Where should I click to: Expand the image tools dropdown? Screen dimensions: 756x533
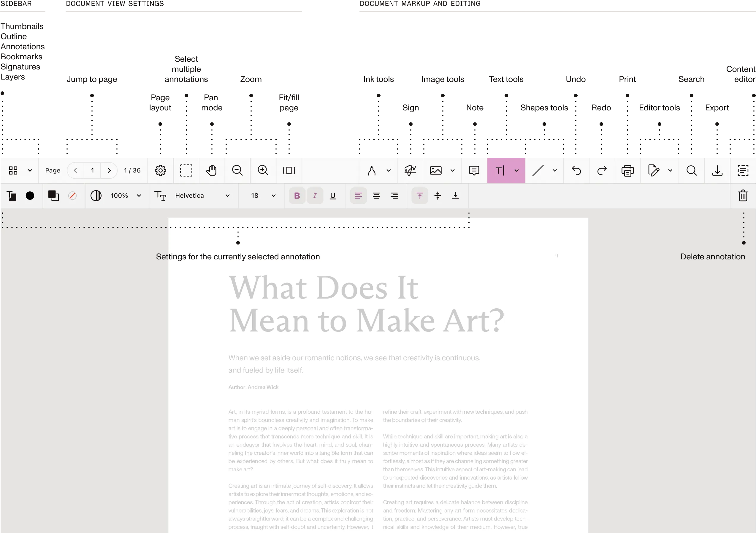[452, 171]
